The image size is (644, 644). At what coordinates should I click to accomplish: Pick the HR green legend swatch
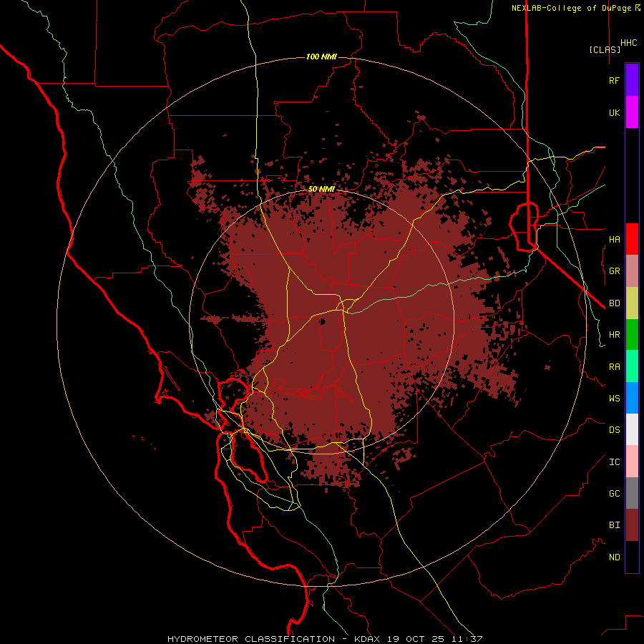632,335
